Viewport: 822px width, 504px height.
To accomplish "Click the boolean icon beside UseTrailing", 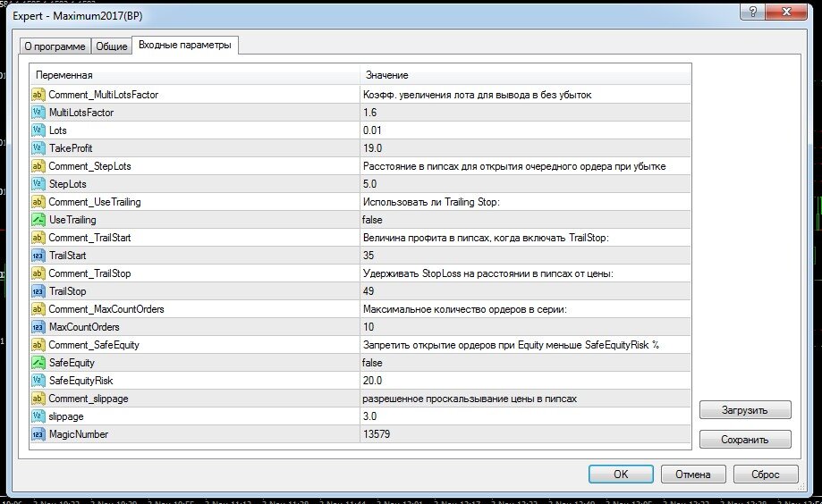I will pos(38,220).
